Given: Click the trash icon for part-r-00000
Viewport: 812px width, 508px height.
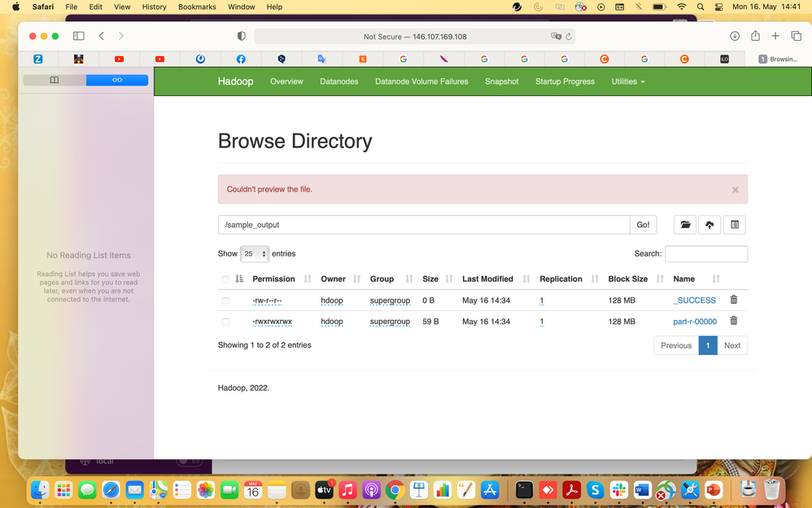Looking at the screenshot, I should point(733,321).
